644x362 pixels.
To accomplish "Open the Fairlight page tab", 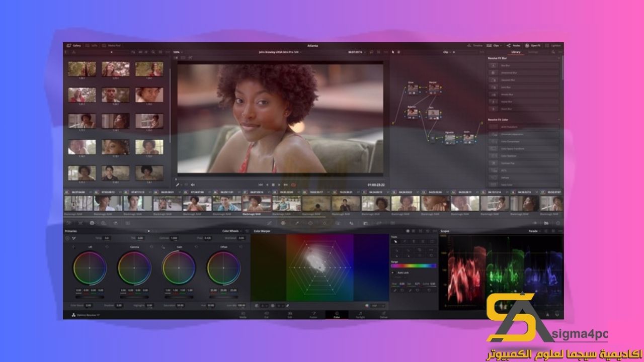I will (x=360, y=315).
